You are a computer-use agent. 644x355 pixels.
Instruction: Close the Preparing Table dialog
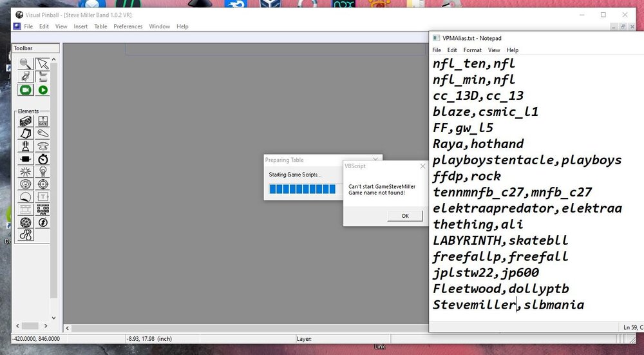pos(375,159)
